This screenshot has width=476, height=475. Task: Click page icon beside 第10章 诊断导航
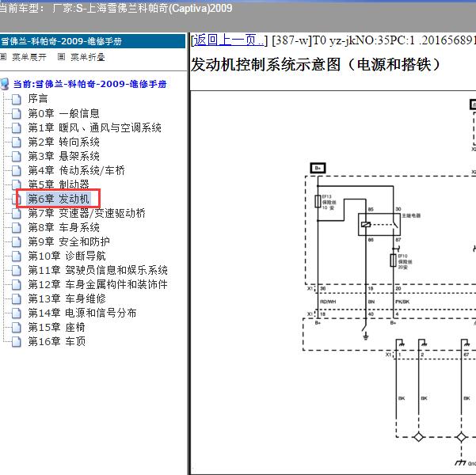tap(17, 256)
